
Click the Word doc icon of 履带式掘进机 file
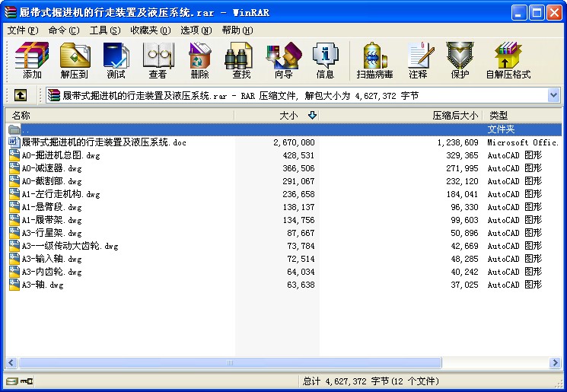14,142
